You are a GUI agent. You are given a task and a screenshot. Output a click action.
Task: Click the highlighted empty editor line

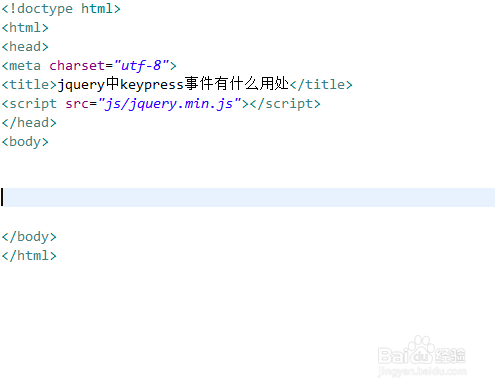pos(247,197)
